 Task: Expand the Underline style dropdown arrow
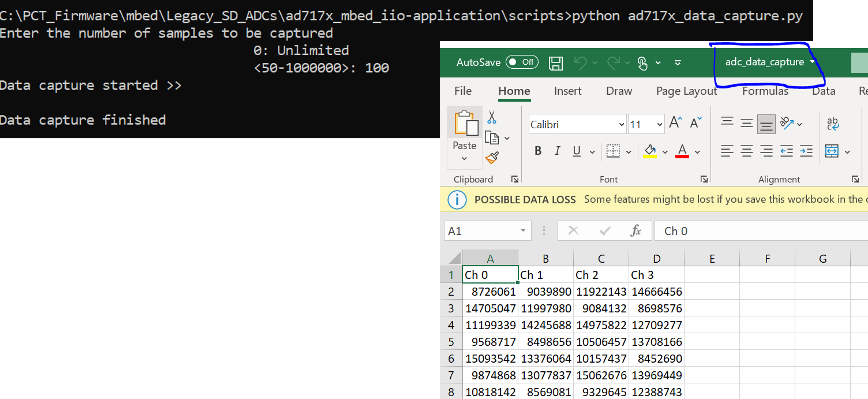(x=592, y=152)
